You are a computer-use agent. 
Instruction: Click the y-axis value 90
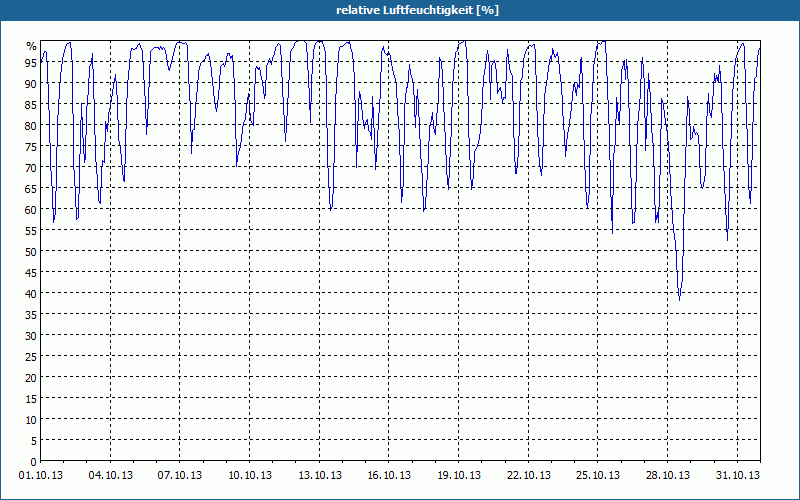click(31, 83)
